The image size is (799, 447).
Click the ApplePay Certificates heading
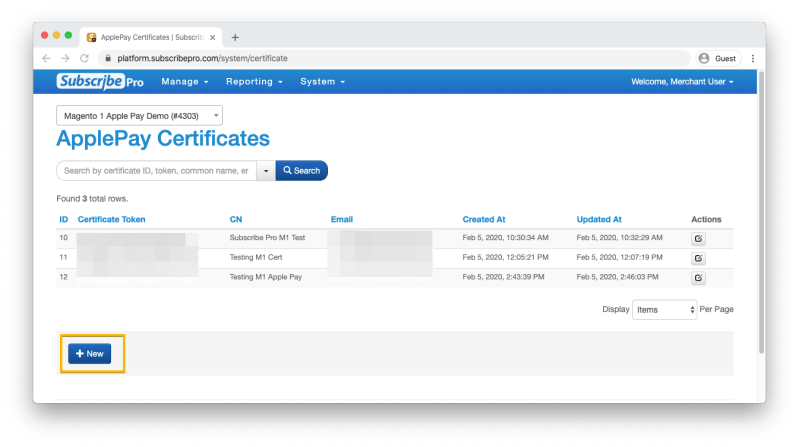click(x=163, y=139)
